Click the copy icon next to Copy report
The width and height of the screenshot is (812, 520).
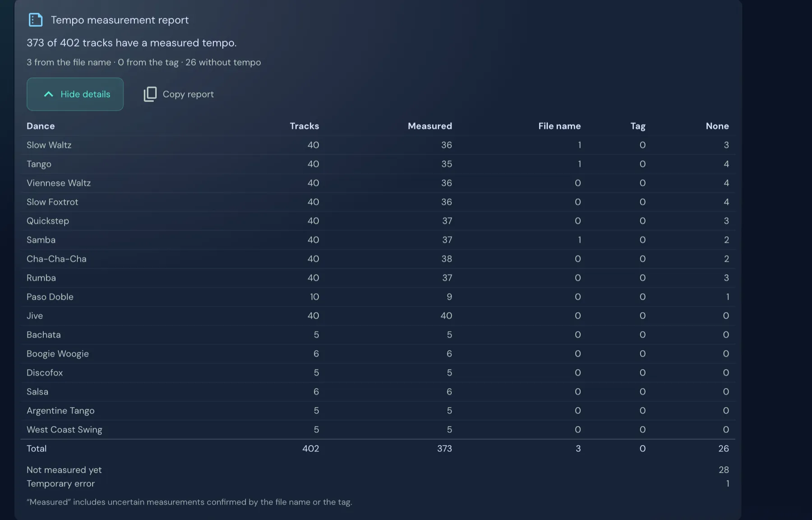click(x=150, y=94)
